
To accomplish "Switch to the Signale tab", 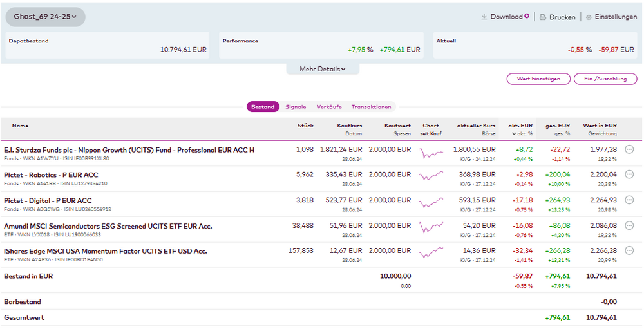I will [296, 107].
